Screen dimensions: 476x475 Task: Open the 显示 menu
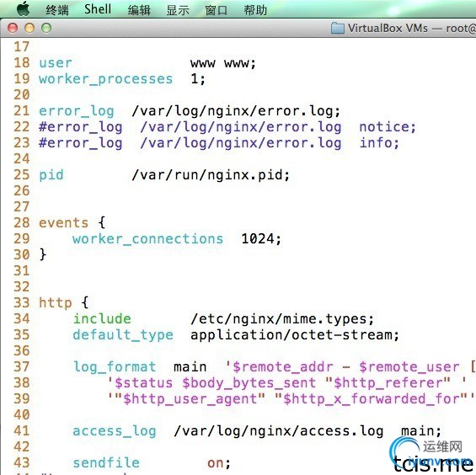178,10
